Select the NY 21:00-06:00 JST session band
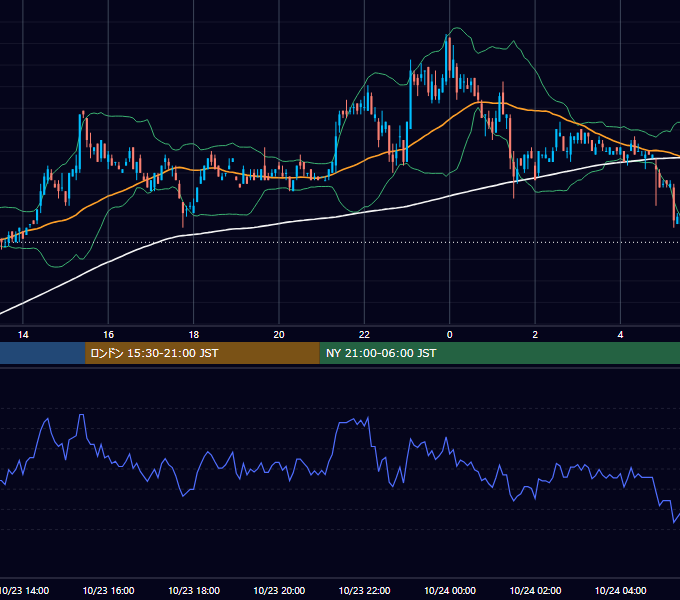 pos(500,353)
